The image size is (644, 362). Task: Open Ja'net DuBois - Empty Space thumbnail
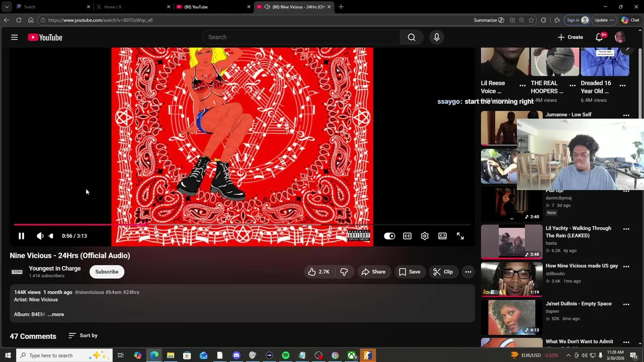tap(511, 317)
